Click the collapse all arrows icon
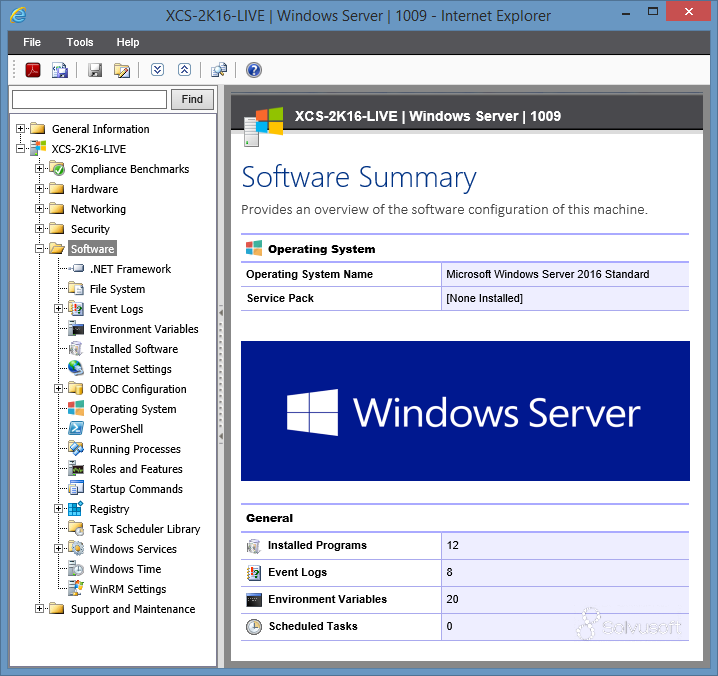 [185, 70]
